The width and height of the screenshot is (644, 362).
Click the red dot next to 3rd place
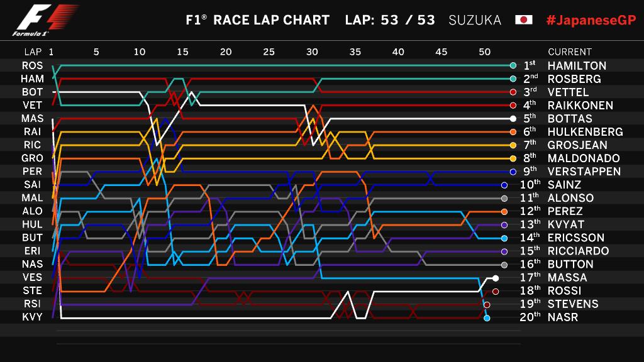coord(513,92)
